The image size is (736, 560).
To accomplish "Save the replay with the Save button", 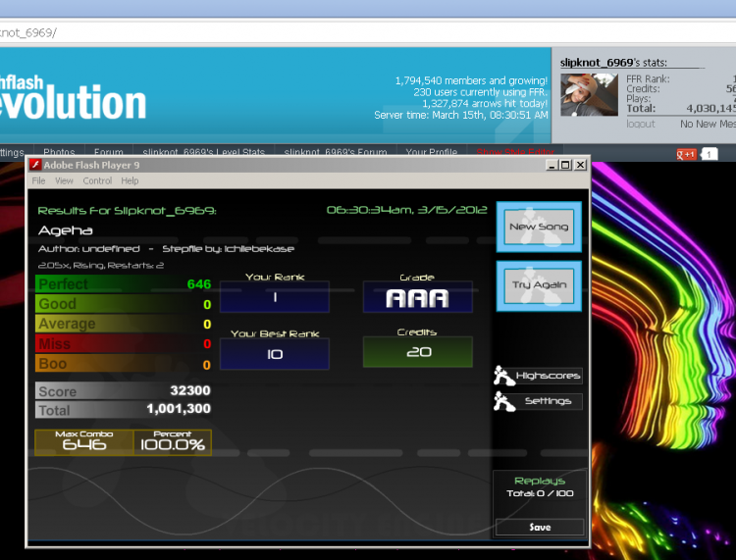I will click(x=540, y=528).
